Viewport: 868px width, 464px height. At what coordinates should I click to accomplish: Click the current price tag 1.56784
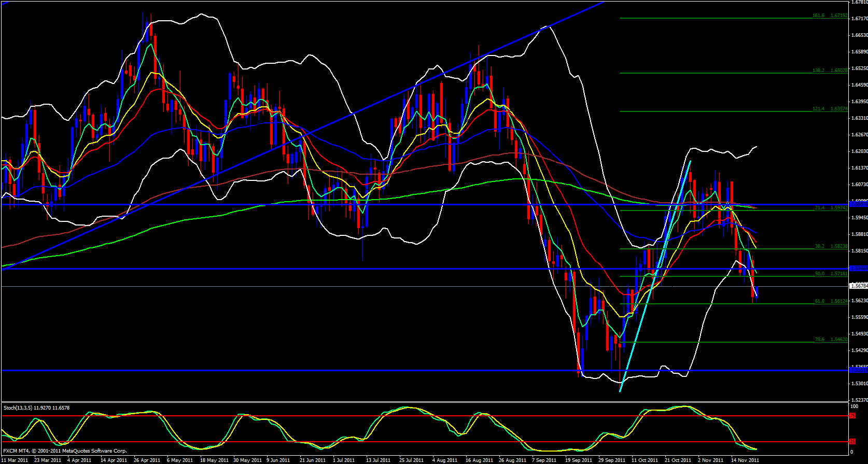click(x=859, y=286)
